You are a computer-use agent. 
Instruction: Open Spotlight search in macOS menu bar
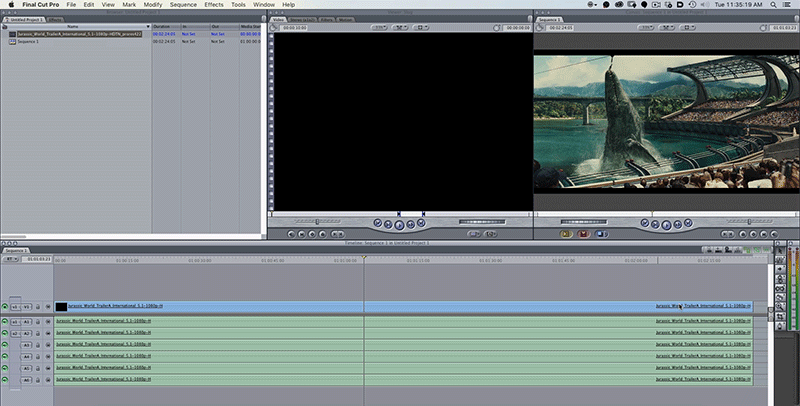click(x=774, y=5)
